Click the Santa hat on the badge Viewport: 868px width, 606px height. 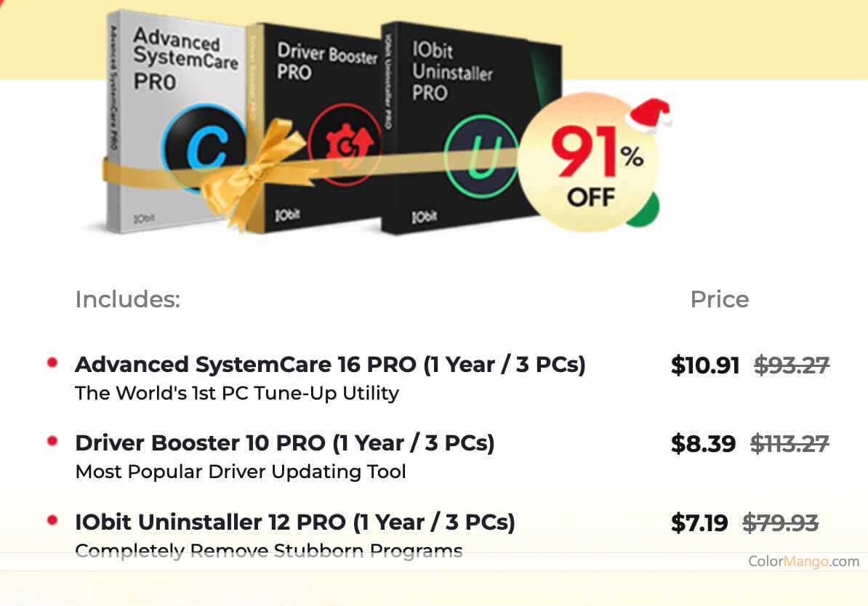pyautogui.click(x=648, y=115)
